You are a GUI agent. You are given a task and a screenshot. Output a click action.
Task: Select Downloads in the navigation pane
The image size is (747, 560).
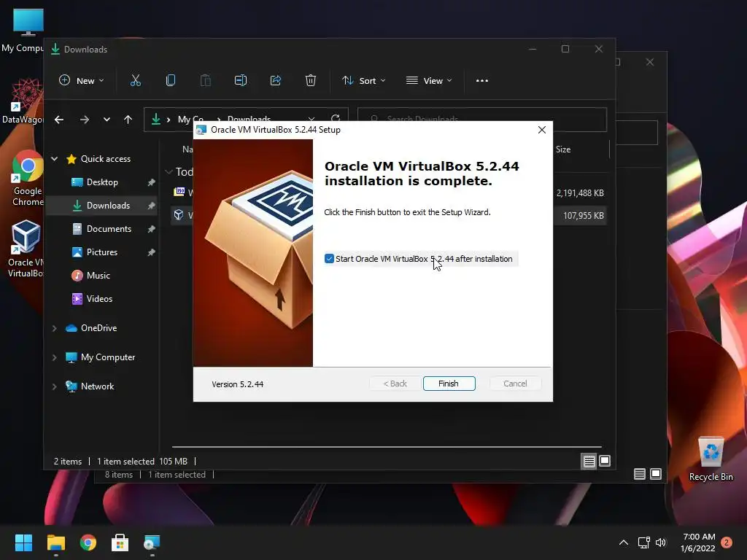coord(108,205)
